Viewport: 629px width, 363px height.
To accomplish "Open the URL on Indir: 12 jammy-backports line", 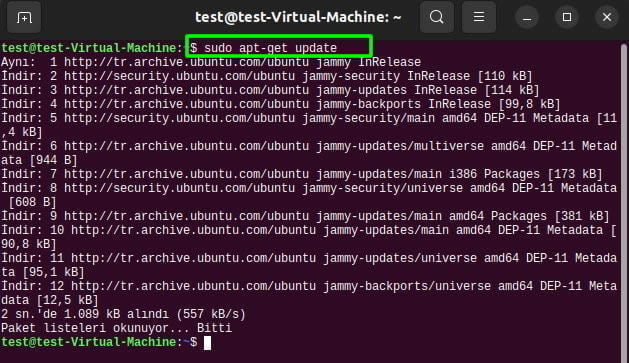I will tap(193, 286).
